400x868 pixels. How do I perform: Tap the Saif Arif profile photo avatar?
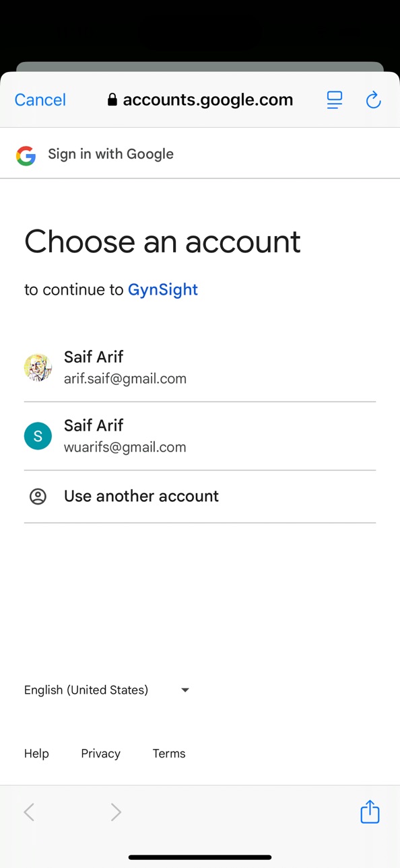38,367
